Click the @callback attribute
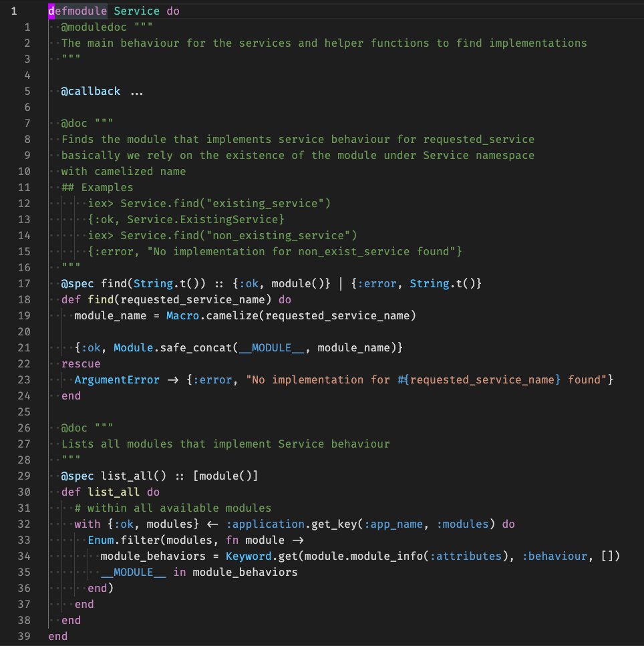The width and height of the screenshot is (644, 646). tap(91, 91)
